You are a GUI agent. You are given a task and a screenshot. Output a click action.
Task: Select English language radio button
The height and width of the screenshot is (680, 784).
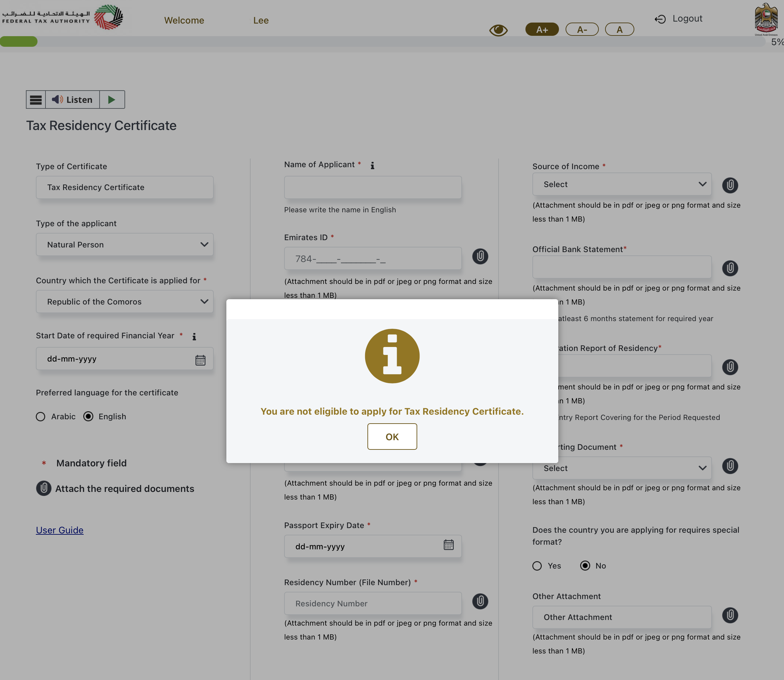[89, 417]
